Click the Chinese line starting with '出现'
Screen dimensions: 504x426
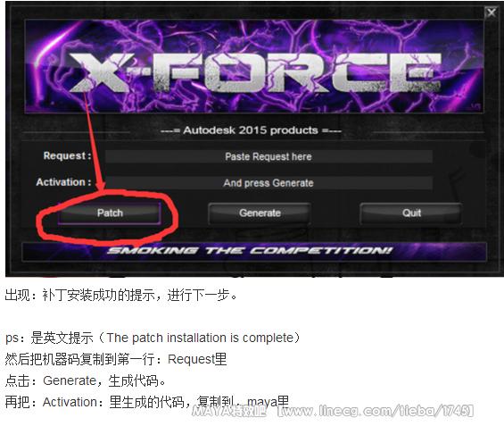[x=120, y=295]
